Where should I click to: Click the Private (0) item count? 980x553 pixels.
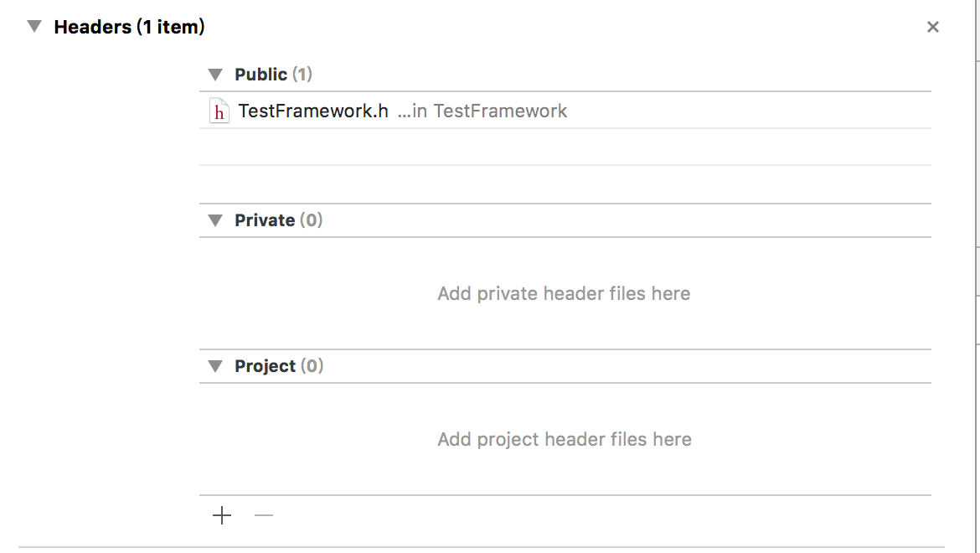312,220
